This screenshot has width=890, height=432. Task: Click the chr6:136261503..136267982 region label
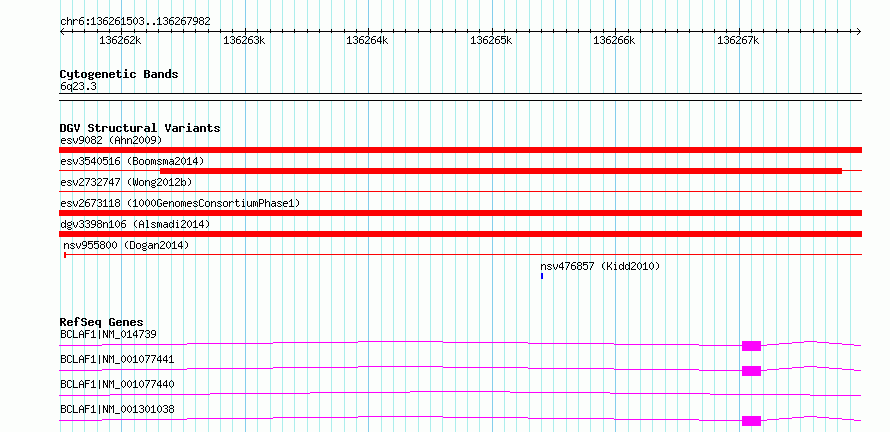point(135,21)
